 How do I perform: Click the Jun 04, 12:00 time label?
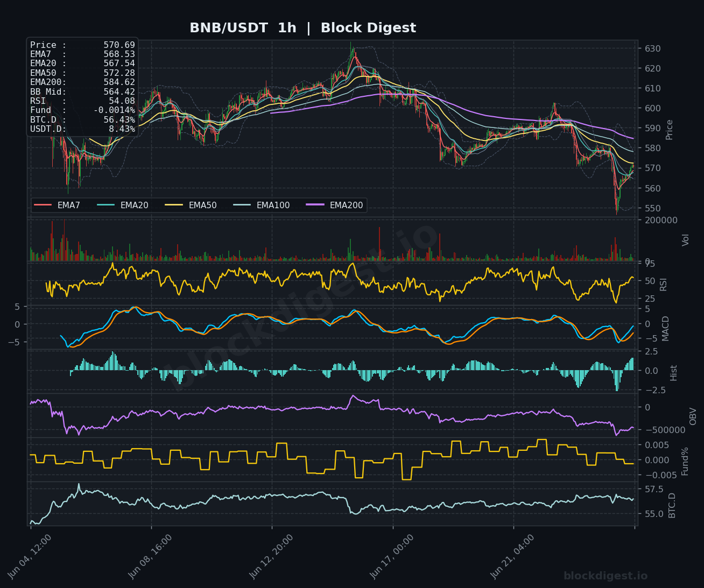30,557
